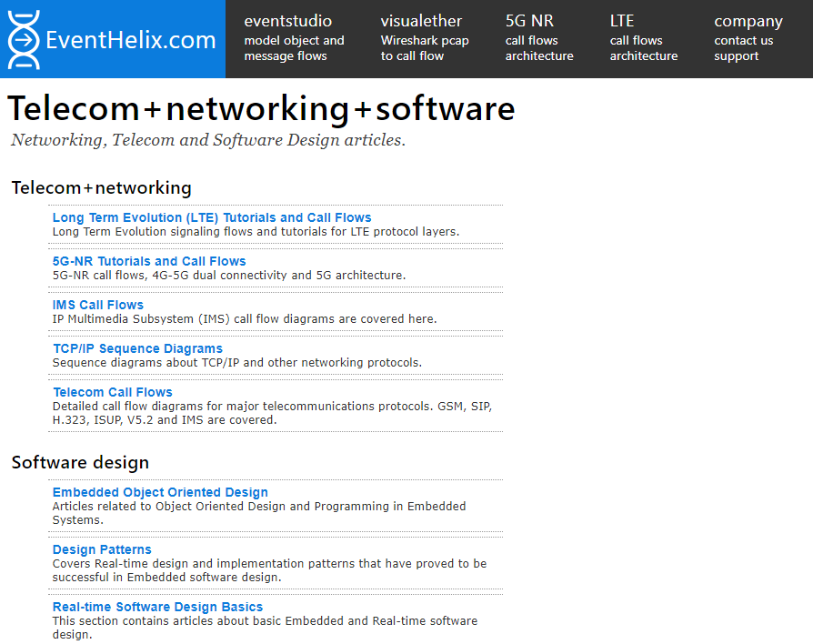Image resolution: width=813 pixels, height=644 pixels.
Task: Open the IMS Call Flows link
Action: tap(98, 305)
